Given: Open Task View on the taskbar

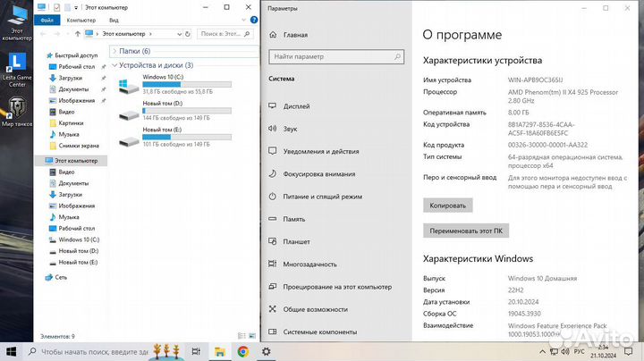Looking at the screenshot, I should coord(196,351).
